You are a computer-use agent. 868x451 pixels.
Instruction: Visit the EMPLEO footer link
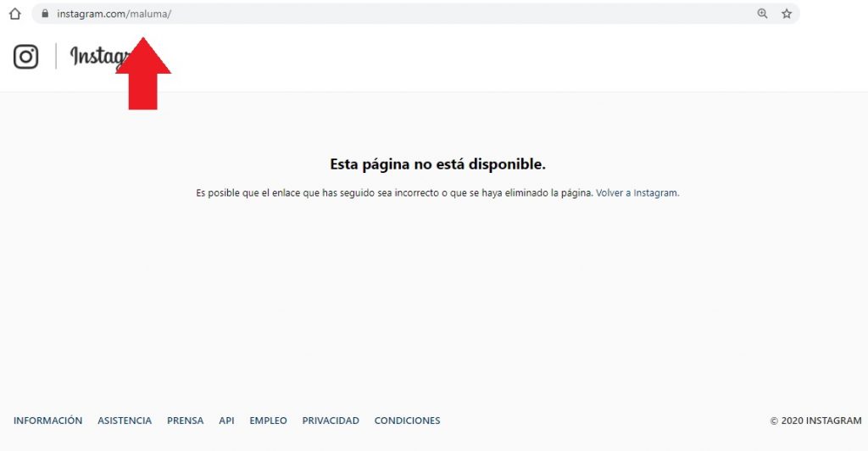pos(268,420)
